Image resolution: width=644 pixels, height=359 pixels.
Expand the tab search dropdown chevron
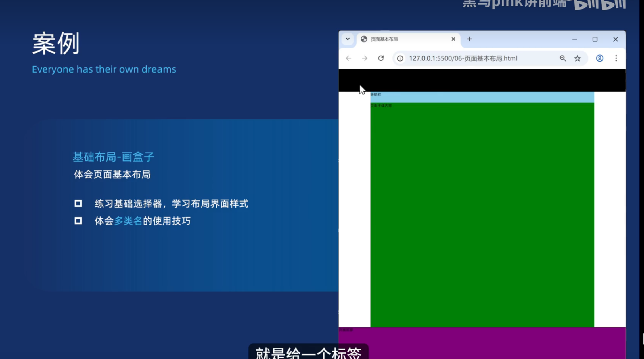(x=348, y=39)
